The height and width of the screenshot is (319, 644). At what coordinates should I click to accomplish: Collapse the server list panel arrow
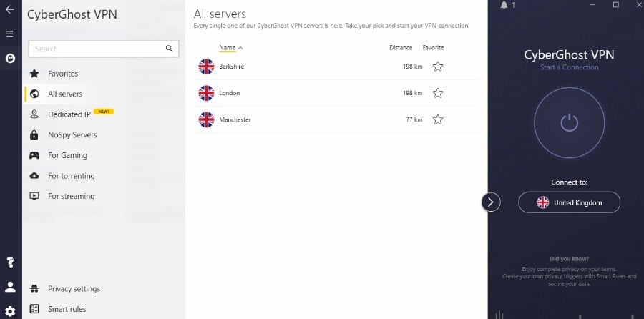[x=490, y=202]
